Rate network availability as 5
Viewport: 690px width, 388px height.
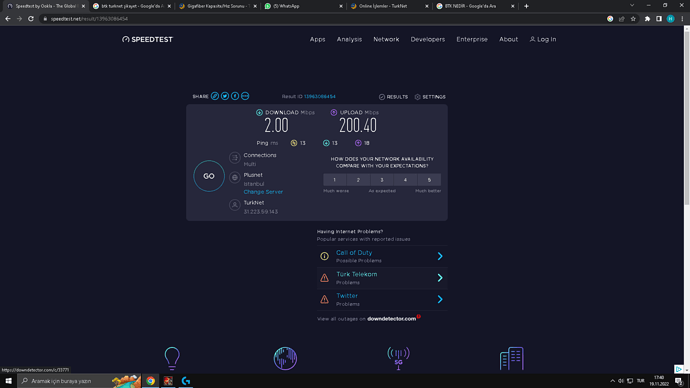point(429,179)
